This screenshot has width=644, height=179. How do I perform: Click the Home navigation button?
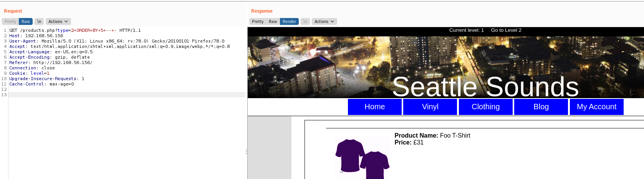pyautogui.click(x=375, y=107)
